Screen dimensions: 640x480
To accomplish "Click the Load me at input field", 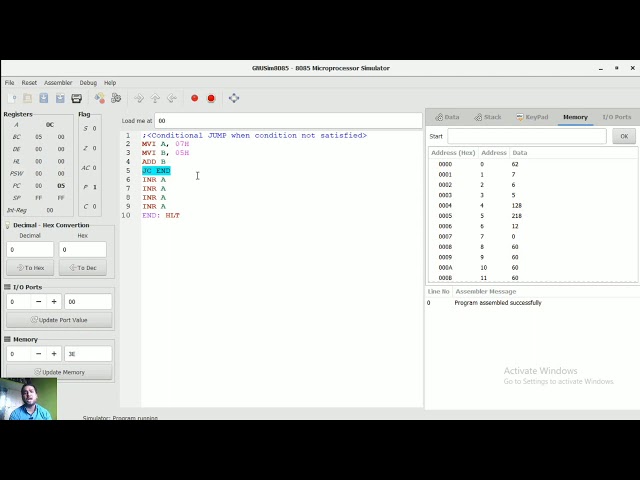I will [x=288, y=121].
